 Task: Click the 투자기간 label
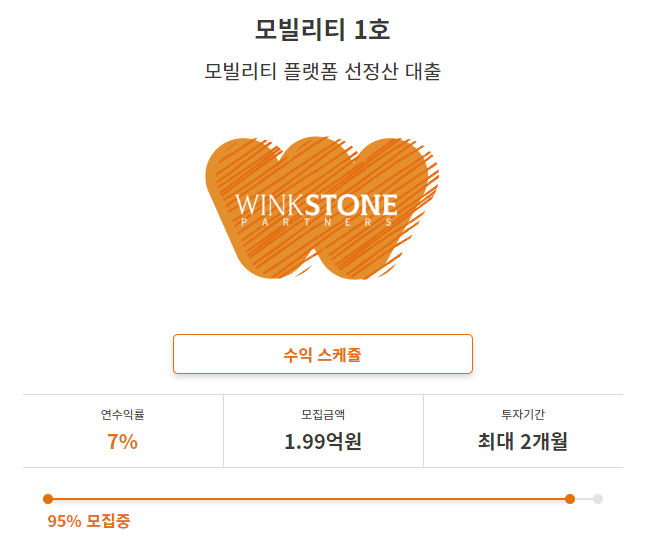point(523,414)
